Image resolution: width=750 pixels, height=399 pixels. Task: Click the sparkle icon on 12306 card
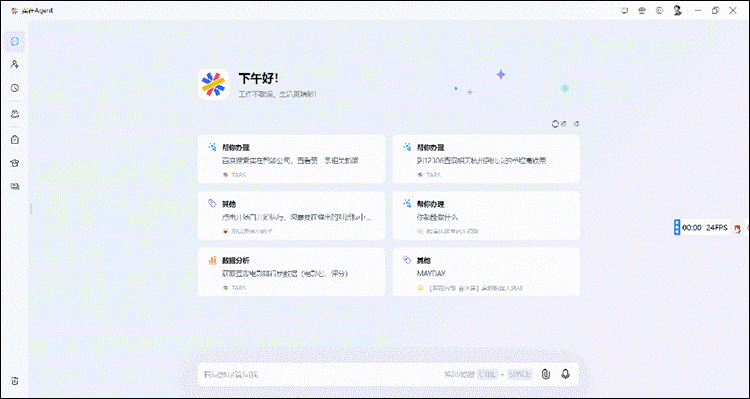(x=407, y=147)
